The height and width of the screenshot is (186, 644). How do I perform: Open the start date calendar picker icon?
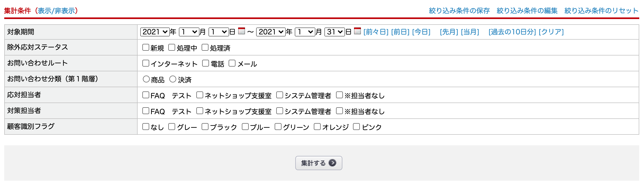241,31
